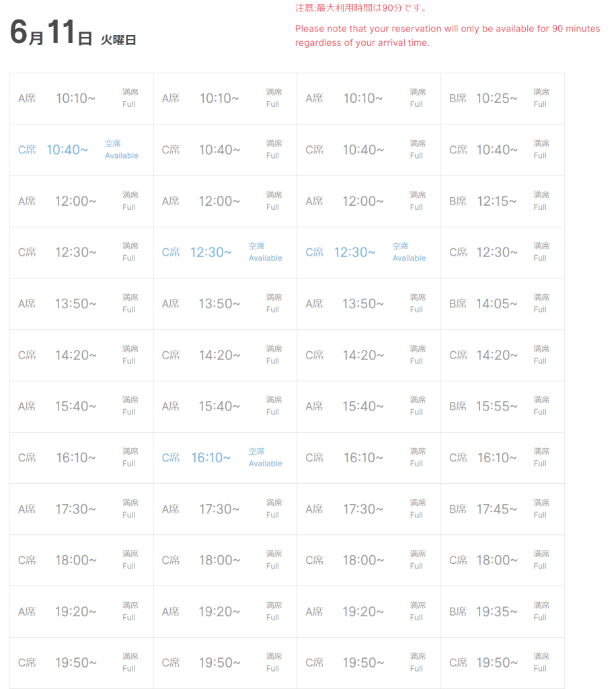Image resolution: width=616 pixels, height=689 pixels.
Task: Click the 満席 Full status beside B席 17:45
Action: tap(541, 509)
